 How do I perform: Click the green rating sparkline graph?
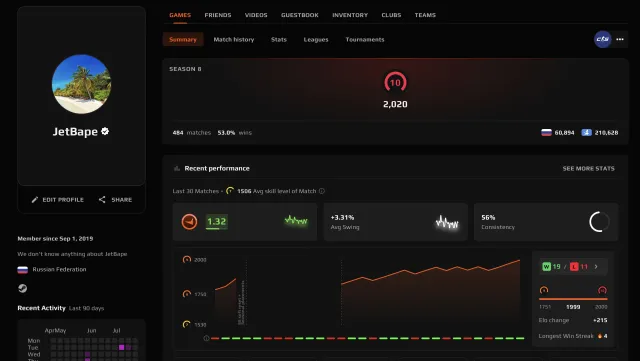click(296, 221)
